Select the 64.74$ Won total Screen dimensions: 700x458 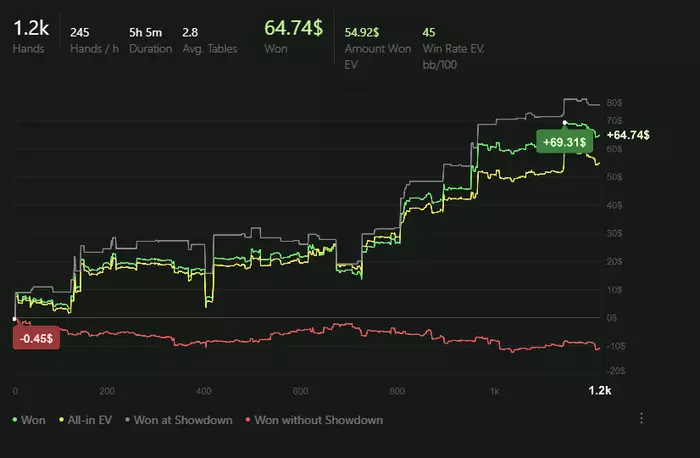click(x=293, y=37)
